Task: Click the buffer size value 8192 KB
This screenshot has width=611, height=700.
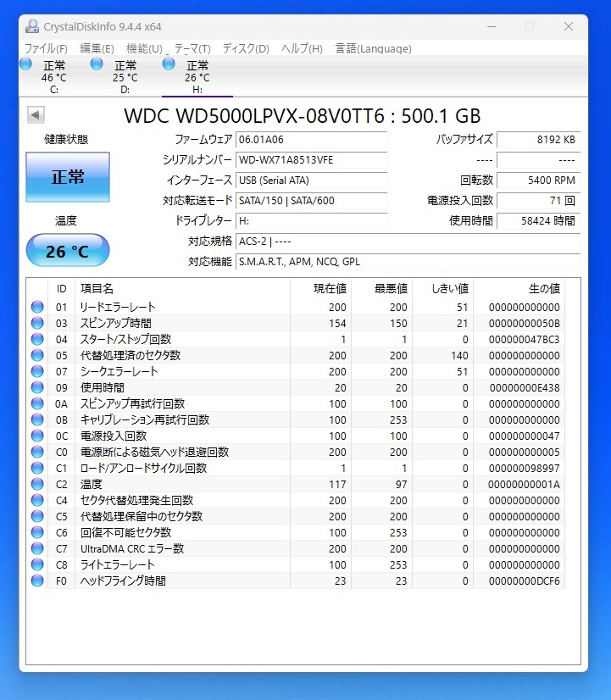Action: tap(539, 139)
